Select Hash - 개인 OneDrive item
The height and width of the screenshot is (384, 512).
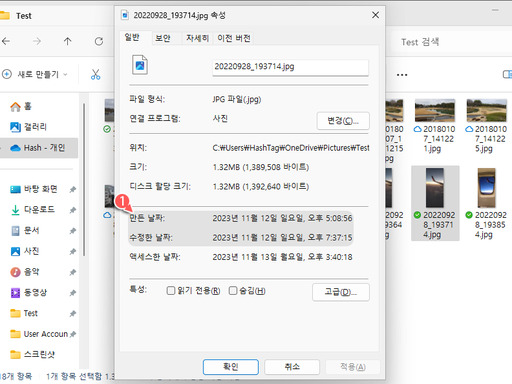[38, 148]
